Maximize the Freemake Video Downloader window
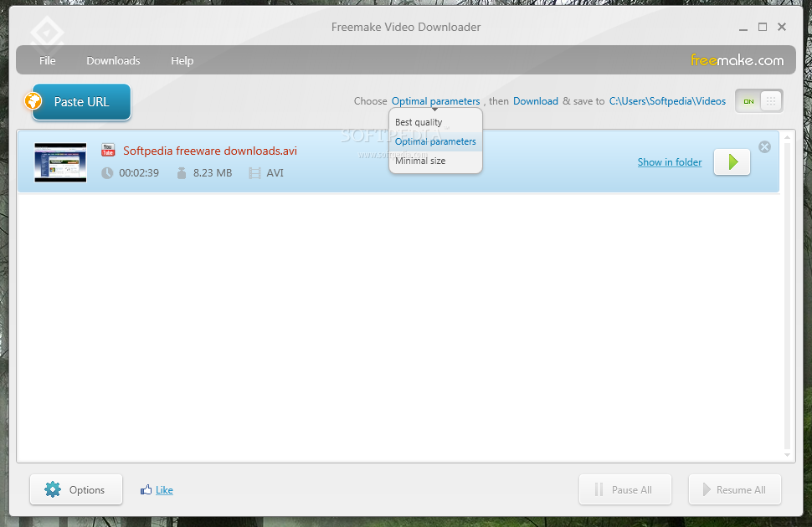 pyautogui.click(x=763, y=27)
